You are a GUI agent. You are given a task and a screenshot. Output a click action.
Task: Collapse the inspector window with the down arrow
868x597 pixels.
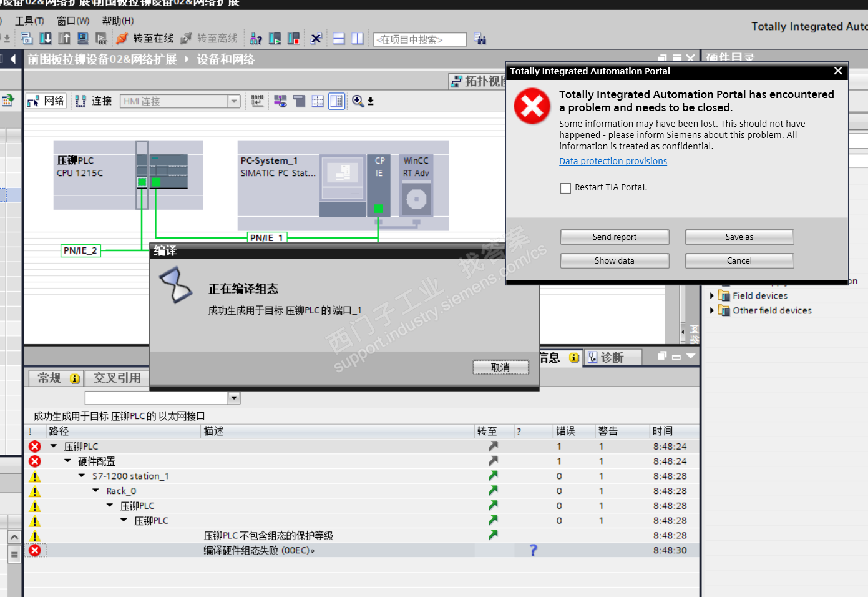[690, 356]
